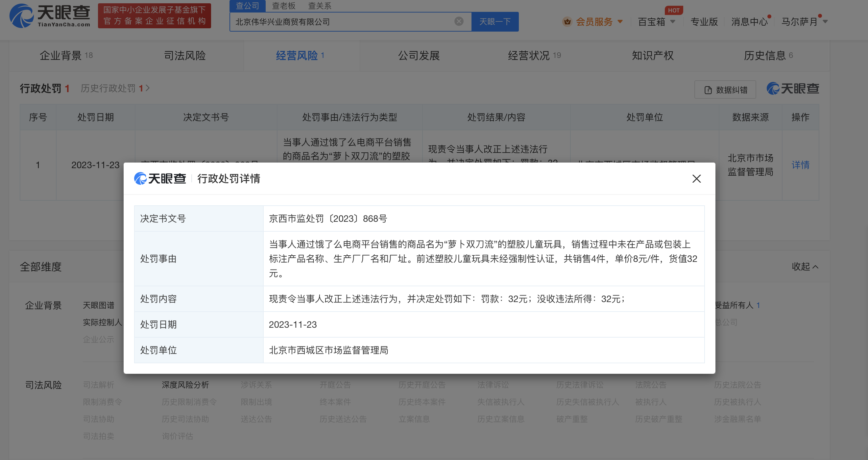
Task: Open 消息中心 notifications
Action: point(749,22)
